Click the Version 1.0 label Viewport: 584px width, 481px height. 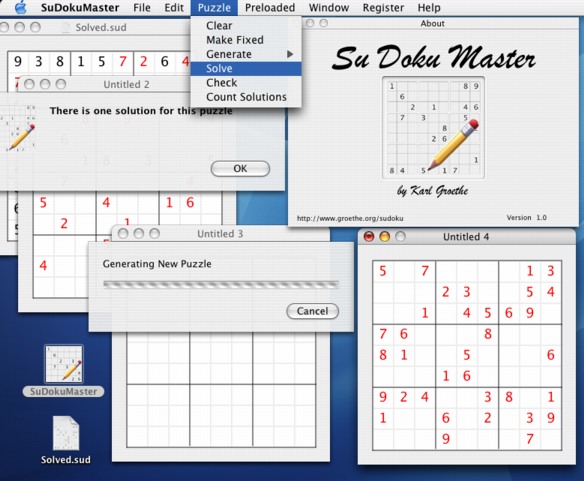527,218
